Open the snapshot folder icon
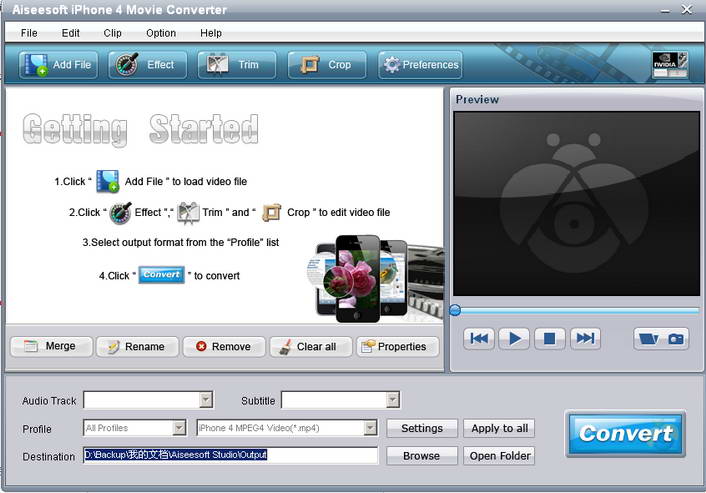The image size is (706, 493). (648, 339)
